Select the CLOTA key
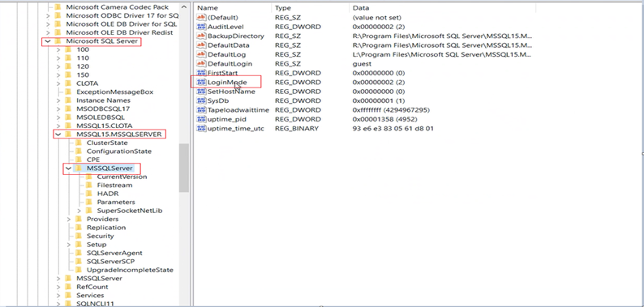Viewport: 644px width, 307px height. [x=87, y=83]
